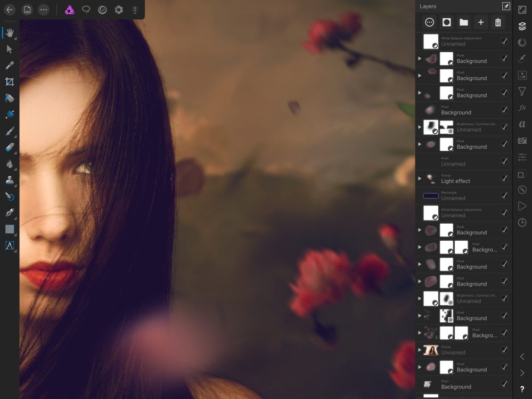This screenshot has width=532, height=399.
Task: Create a new layer with the plus button
Action: tap(481, 22)
